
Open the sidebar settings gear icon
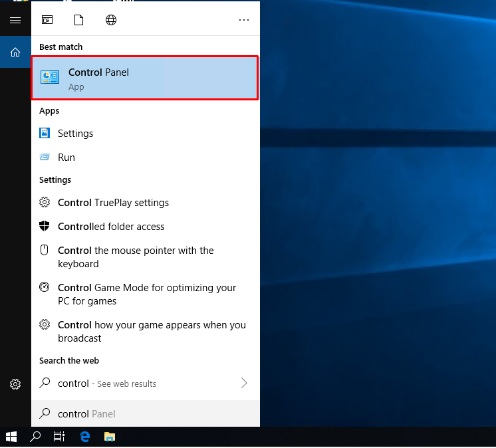pyautogui.click(x=15, y=384)
